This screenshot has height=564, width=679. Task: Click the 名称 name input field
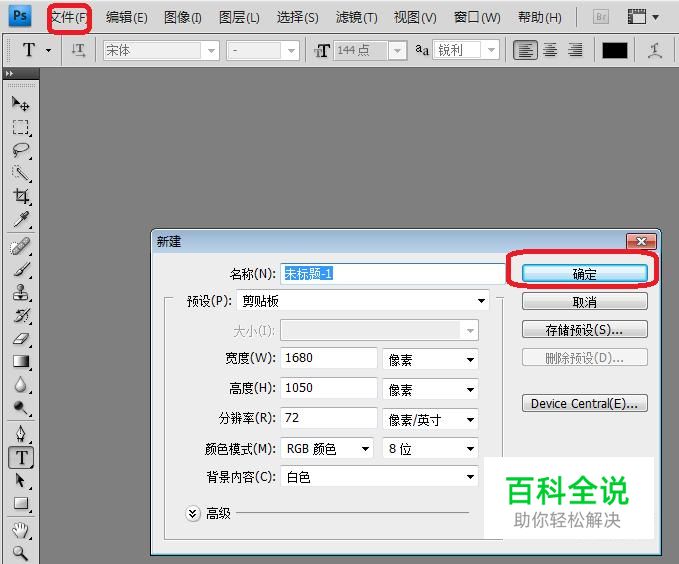(x=393, y=274)
